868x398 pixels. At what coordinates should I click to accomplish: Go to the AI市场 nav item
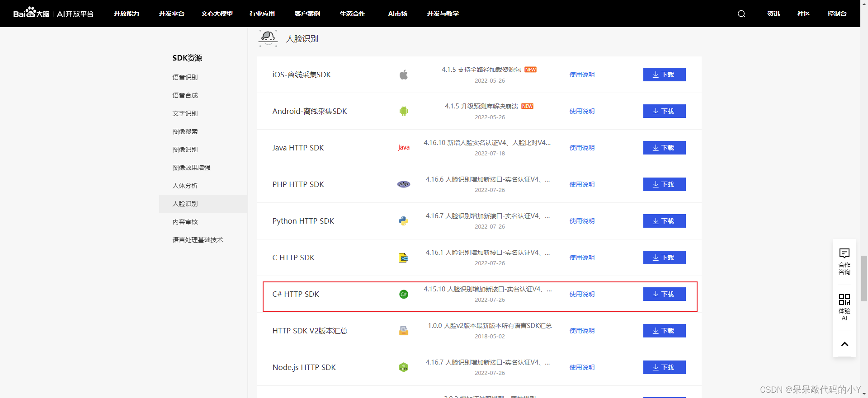398,14
